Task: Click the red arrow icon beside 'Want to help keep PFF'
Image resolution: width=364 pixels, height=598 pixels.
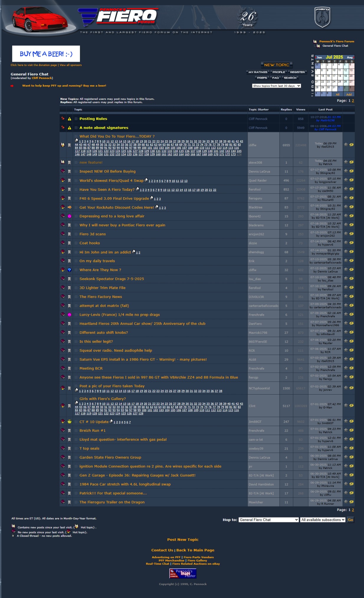Action: (x=12, y=86)
